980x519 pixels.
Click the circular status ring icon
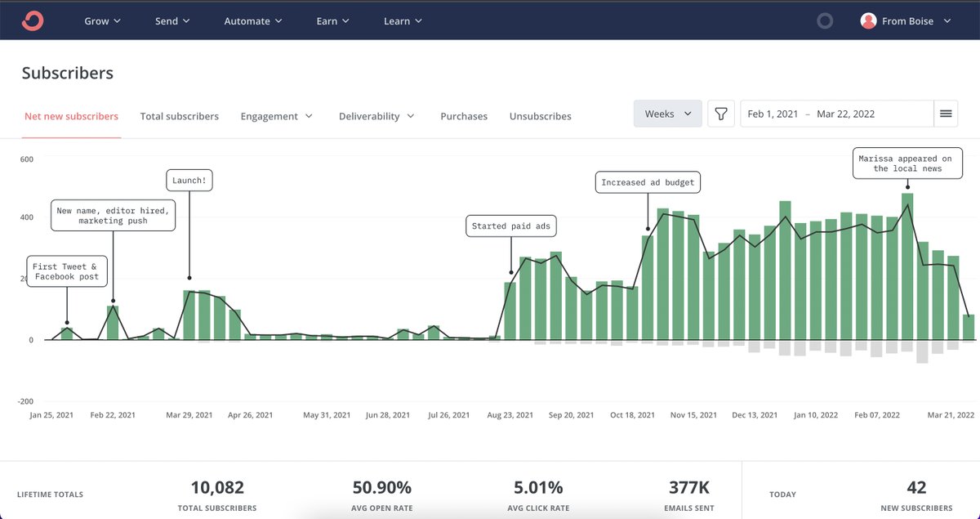(x=825, y=21)
